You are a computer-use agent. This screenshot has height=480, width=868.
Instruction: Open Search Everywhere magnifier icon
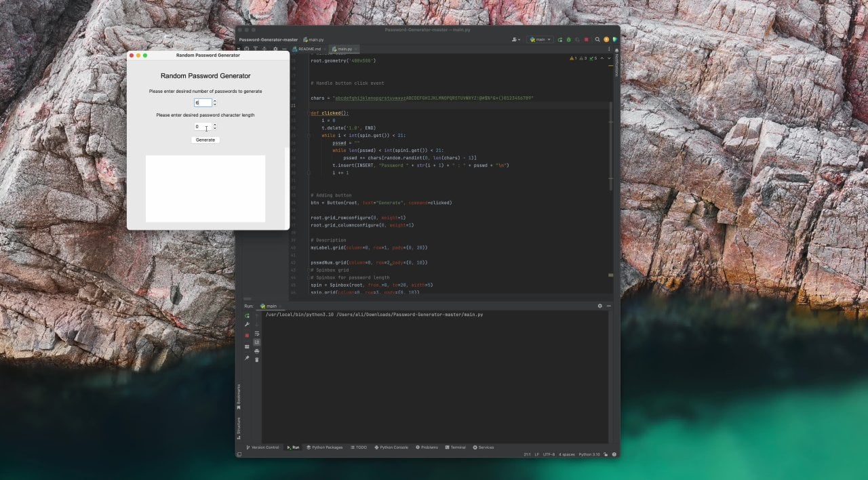(x=597, y=39)
